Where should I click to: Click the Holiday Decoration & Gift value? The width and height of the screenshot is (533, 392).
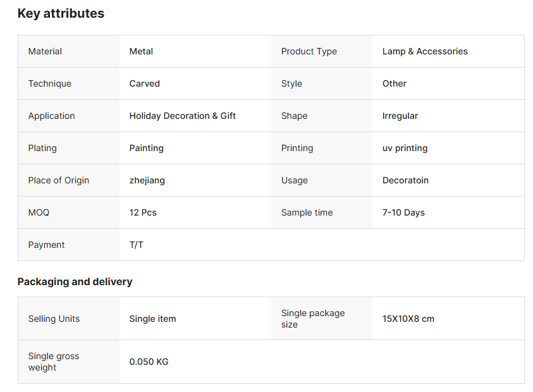(182, 116)
